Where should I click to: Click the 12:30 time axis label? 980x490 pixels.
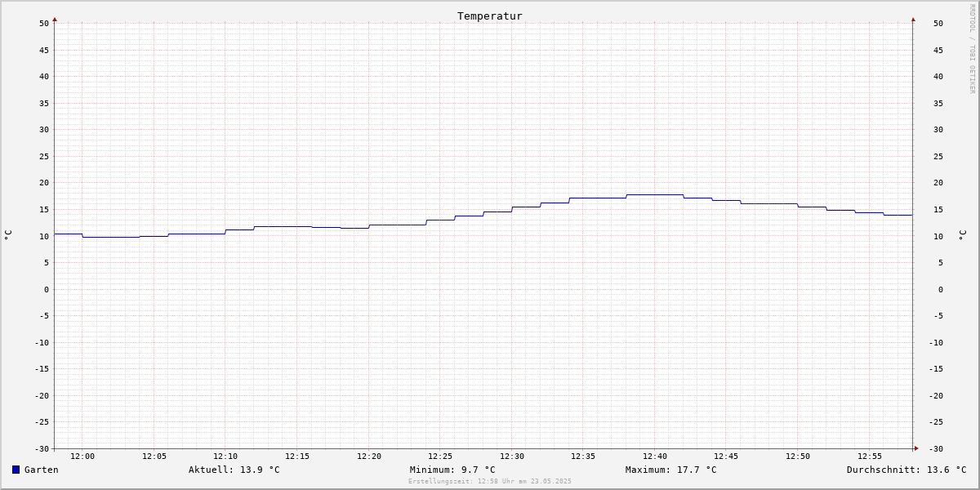pyautogui.click(x=512, y=457)
